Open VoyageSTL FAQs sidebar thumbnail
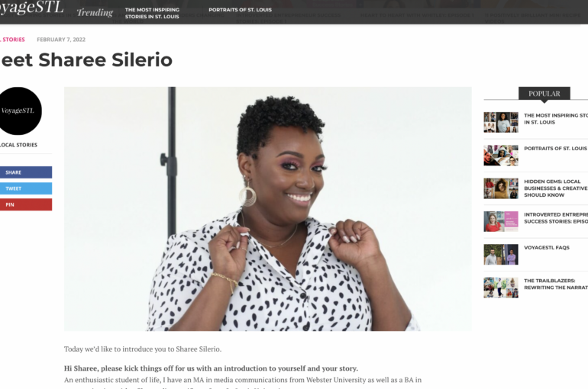This screenshot has width=588, height=389. (x=501, y=255)
